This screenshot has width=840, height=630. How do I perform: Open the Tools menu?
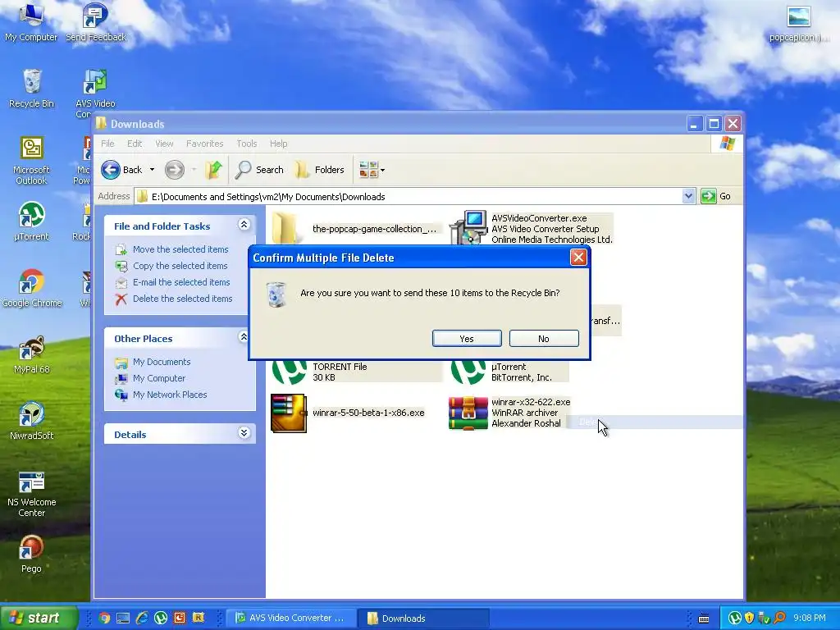coord(246,144)
